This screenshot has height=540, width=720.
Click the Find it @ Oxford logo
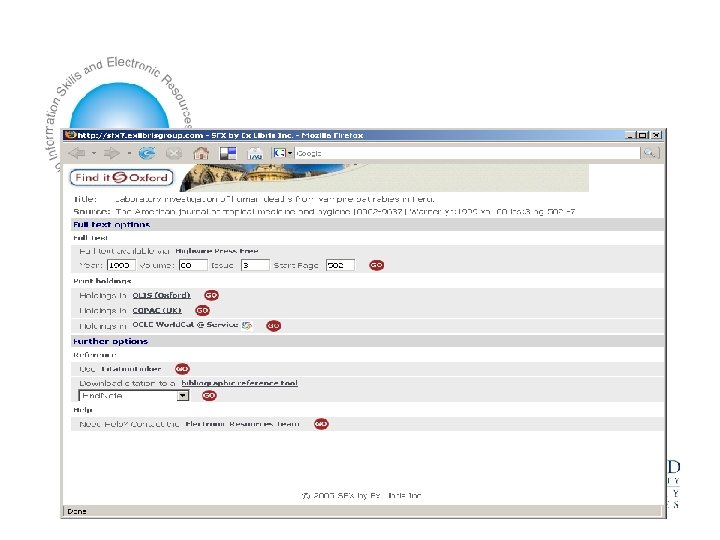(x=121, y=178)
